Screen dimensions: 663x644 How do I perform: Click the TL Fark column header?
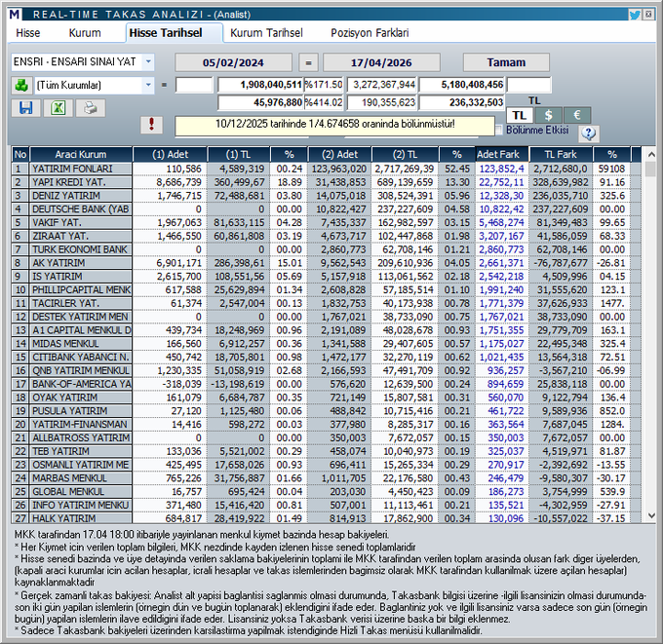pyautogui.click(x=561, y=154)
